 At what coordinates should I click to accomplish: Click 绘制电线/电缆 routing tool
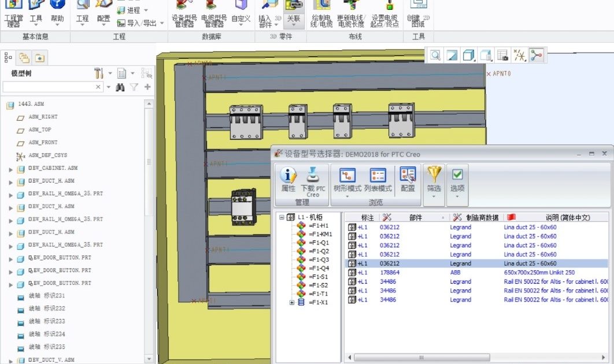pyautogui.click(x=321, y=14)
